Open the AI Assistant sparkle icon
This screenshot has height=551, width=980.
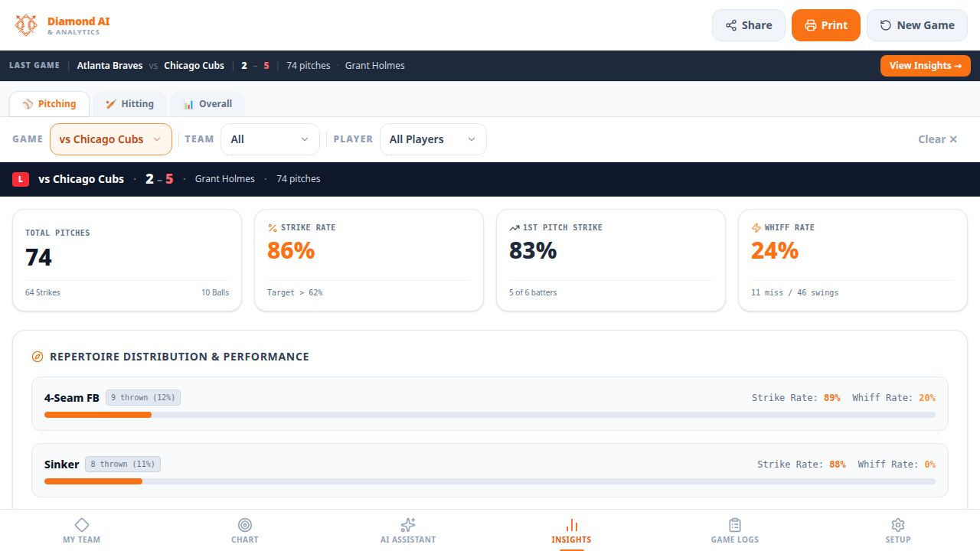[408, 525]
